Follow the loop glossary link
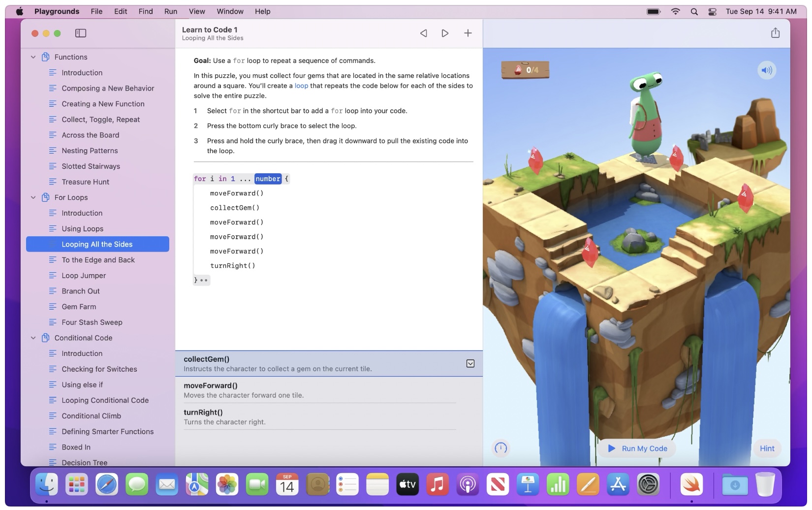 [301, 86]
